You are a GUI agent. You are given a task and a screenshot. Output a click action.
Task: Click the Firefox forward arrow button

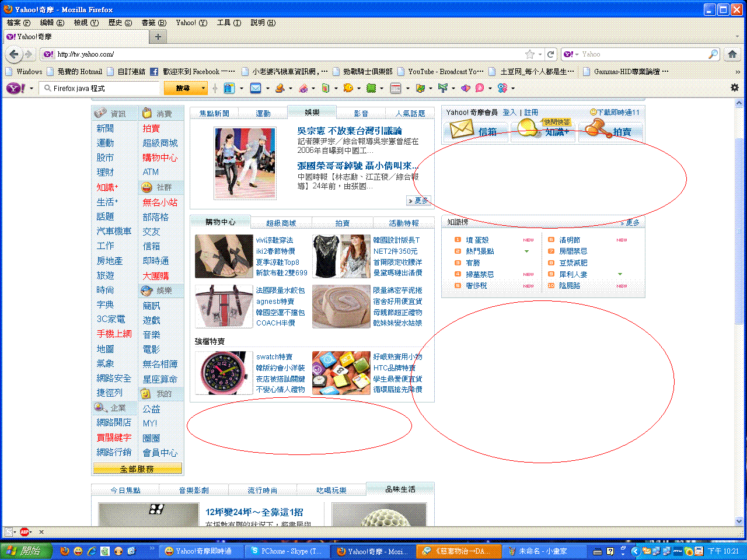tap(28, 54)
